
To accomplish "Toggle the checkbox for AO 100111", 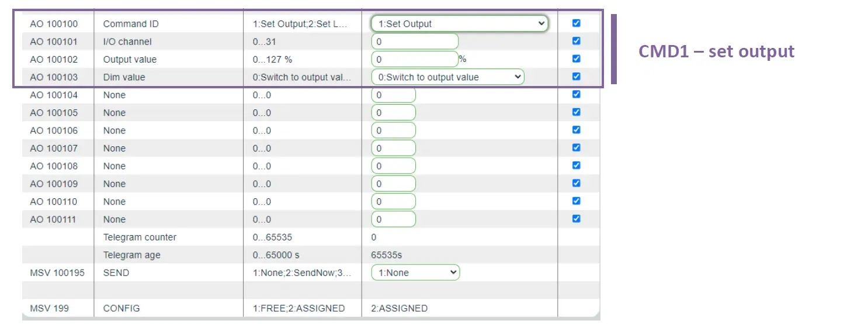I will (577, 219).
